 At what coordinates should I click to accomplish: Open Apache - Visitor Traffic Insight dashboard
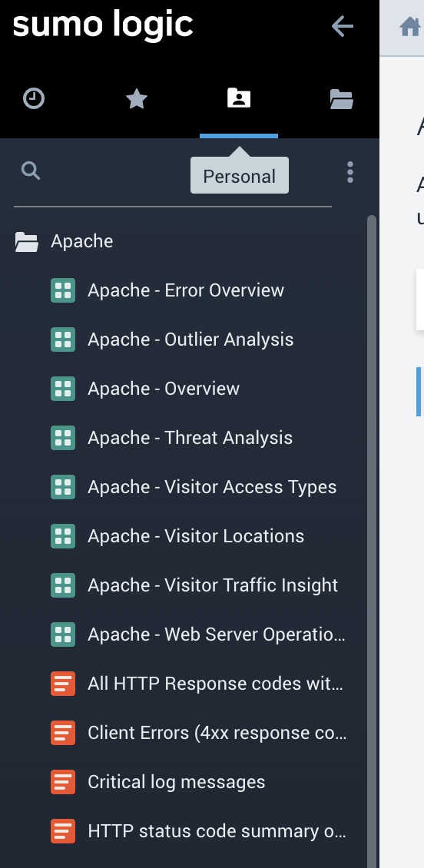(213, 585)
